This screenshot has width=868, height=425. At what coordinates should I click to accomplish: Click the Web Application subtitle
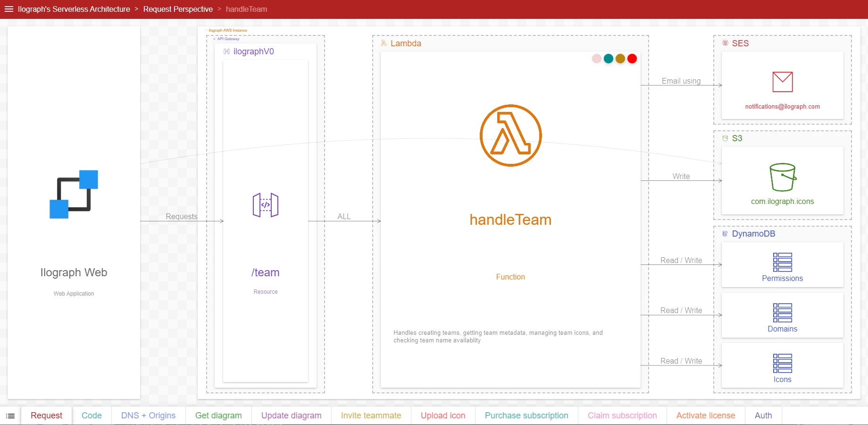[x=74, y=294]
